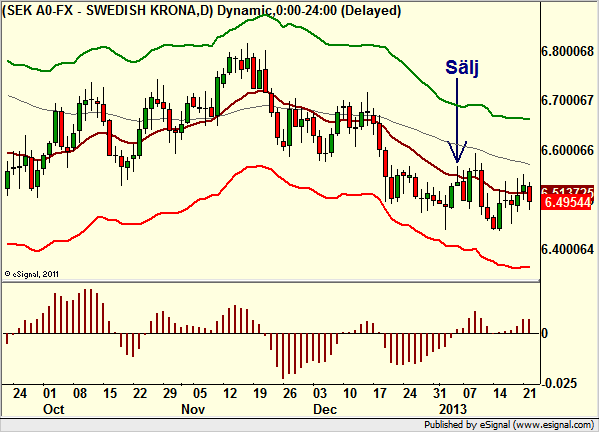Click the Dec month label
The width and height of the screenshot is (599, 432).
[325, 409]
